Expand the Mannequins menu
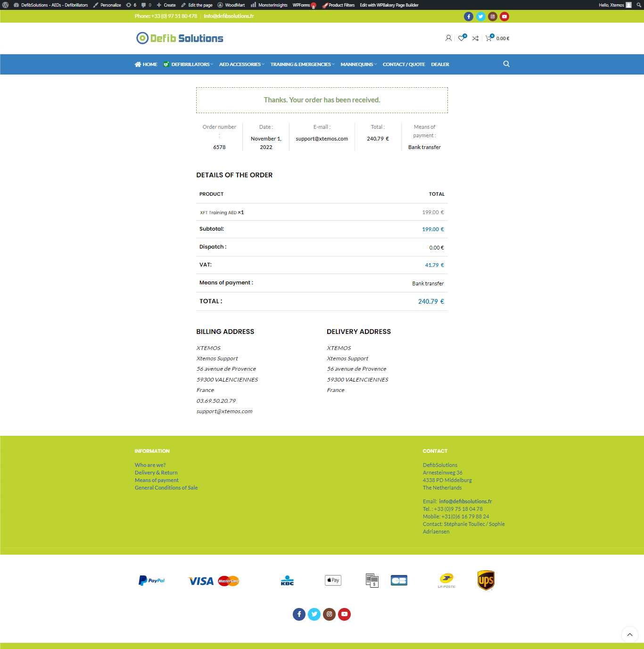The height and width of the screenshot is (649, 644). (359, 65)
